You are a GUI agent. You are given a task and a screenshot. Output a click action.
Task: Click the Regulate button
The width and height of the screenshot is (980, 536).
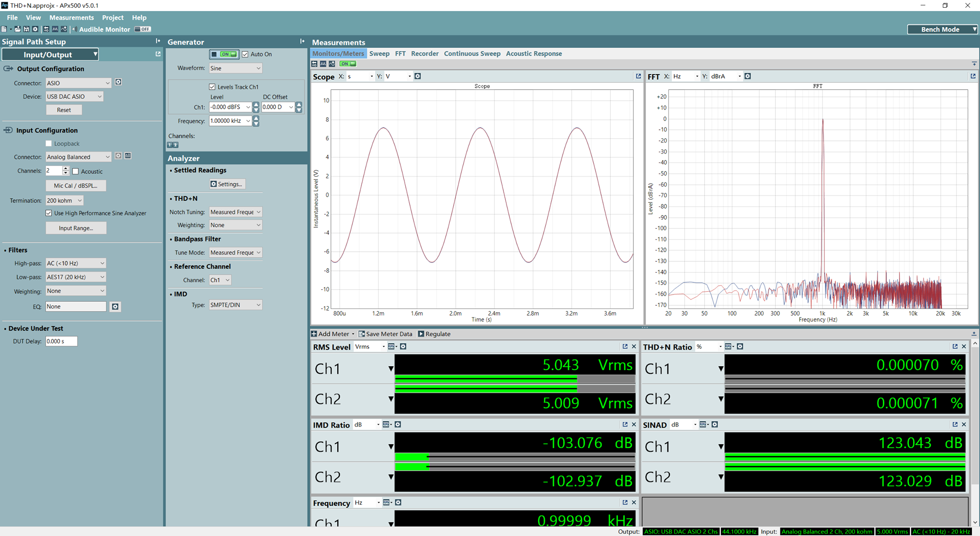pyautogui.click(x=434, y=334)
